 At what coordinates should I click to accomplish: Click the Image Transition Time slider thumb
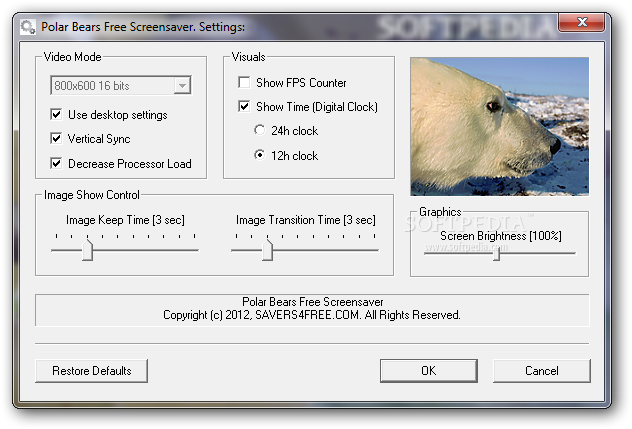[x=267, y=250]
